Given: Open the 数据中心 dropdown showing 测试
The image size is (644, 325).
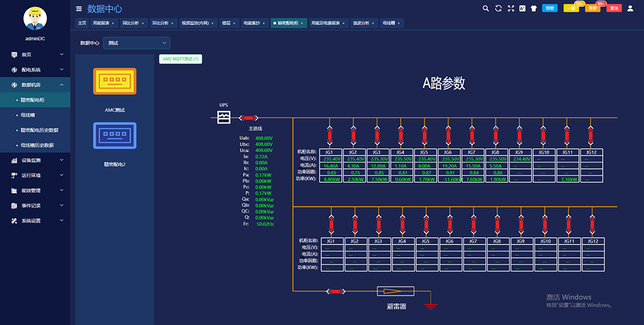Looking at the screenshot, I should (x=137, y=43).
